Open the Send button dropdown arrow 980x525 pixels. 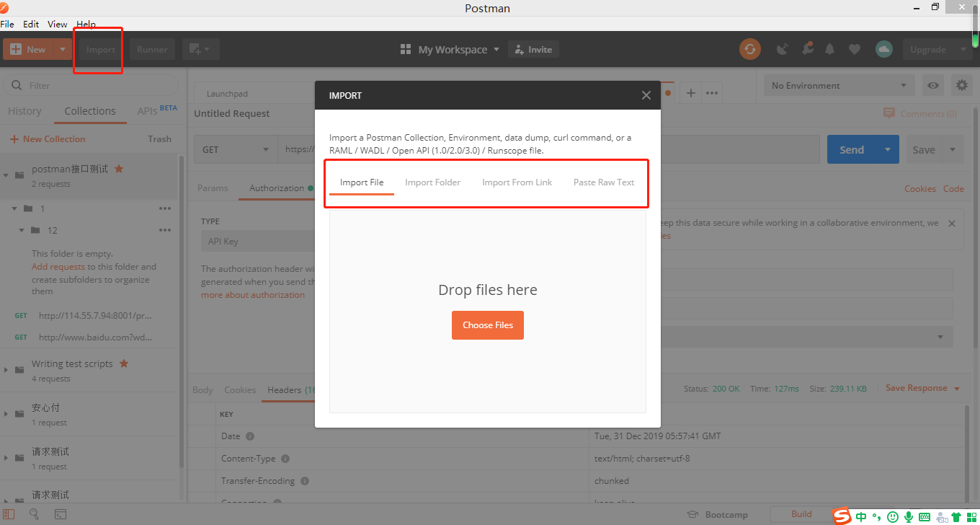[x=887, y=149]
